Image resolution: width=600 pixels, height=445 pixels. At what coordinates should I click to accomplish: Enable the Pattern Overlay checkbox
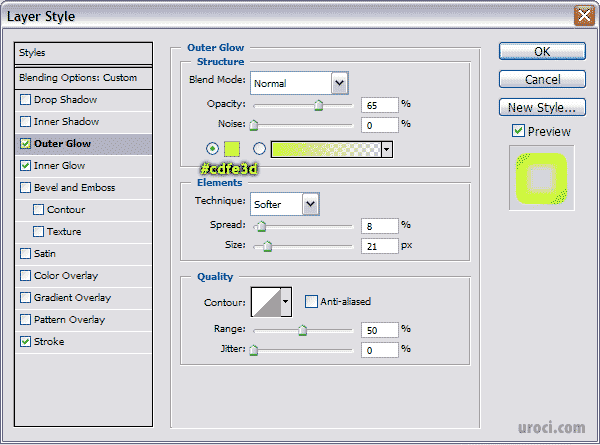pos(25,320)
